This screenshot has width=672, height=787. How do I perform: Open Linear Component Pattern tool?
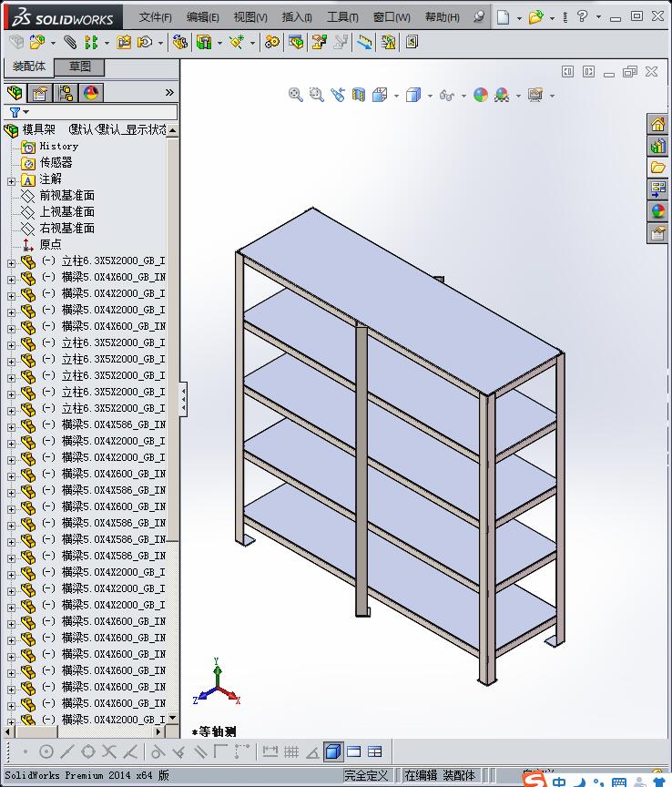(x=91, y=42)
